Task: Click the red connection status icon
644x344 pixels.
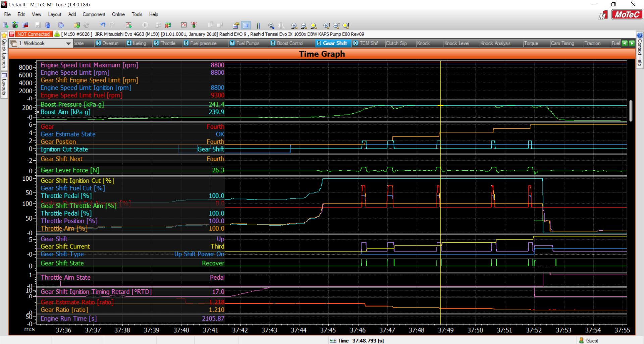Action: click(12, 34)
